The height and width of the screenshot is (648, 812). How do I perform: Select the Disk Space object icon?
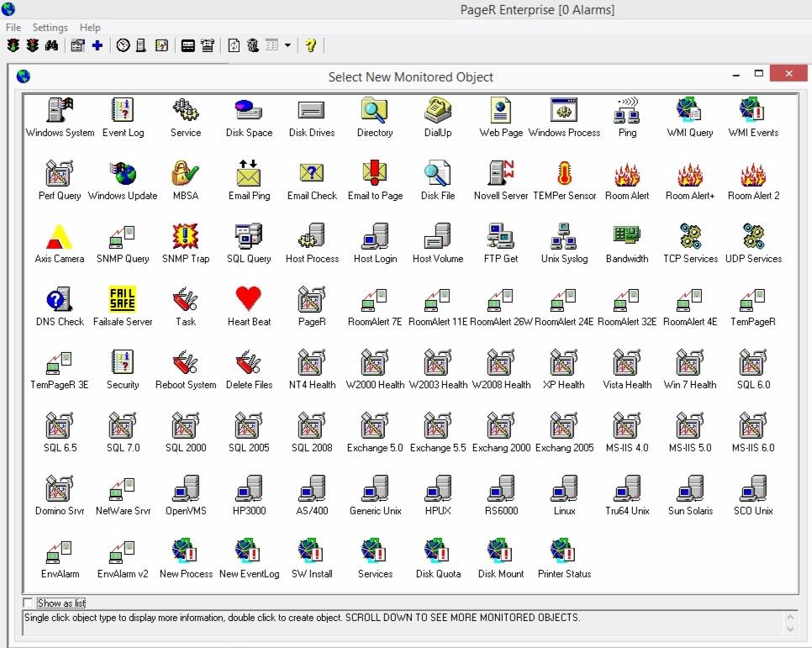click(x=249, y=110)
